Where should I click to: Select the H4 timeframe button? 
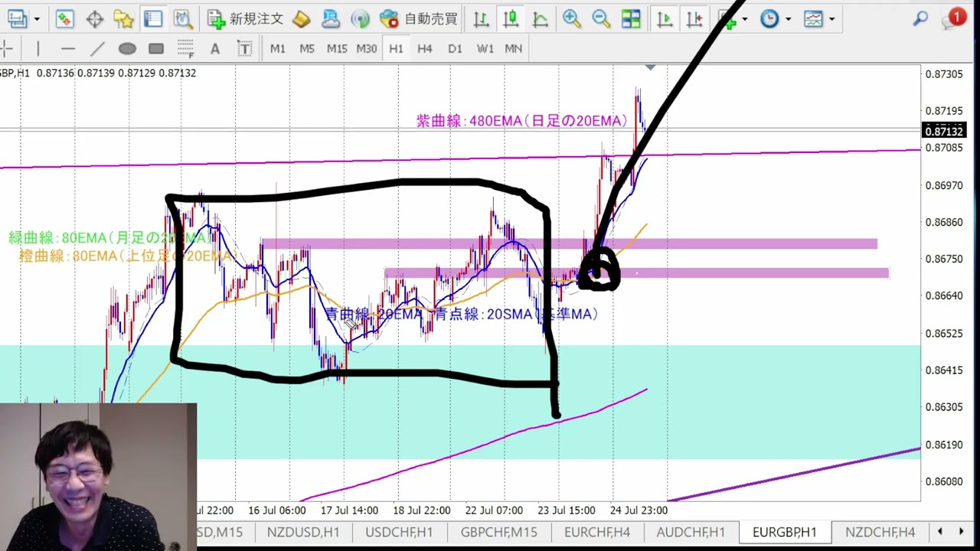[x=425, y=49]
